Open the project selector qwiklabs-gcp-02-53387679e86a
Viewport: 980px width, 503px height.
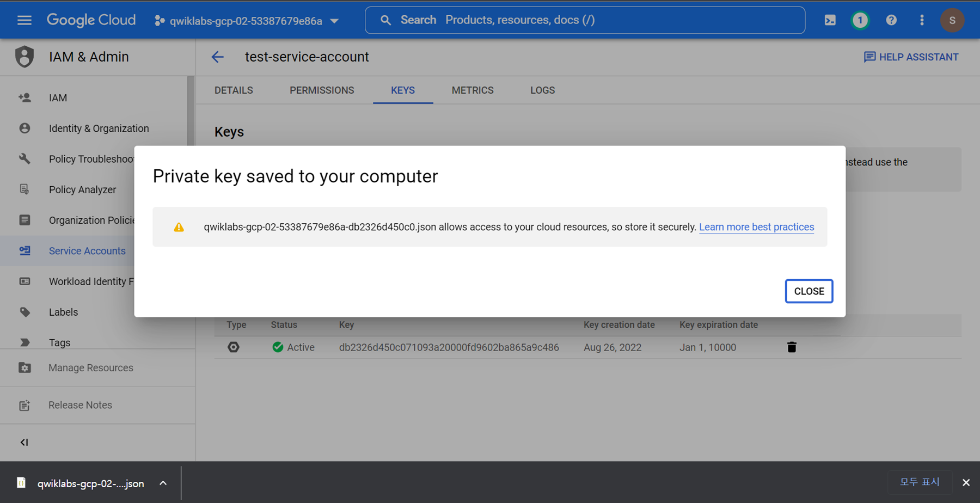(x=247, y=21)
